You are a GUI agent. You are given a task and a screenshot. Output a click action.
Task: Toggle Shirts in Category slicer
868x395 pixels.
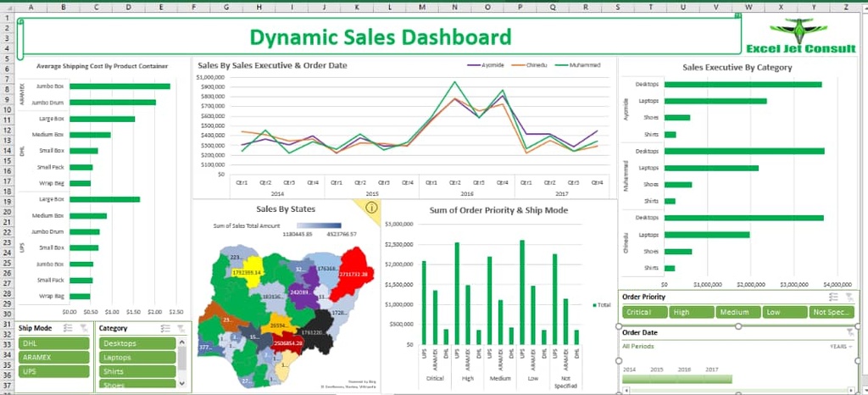click(x=137, y=371)
